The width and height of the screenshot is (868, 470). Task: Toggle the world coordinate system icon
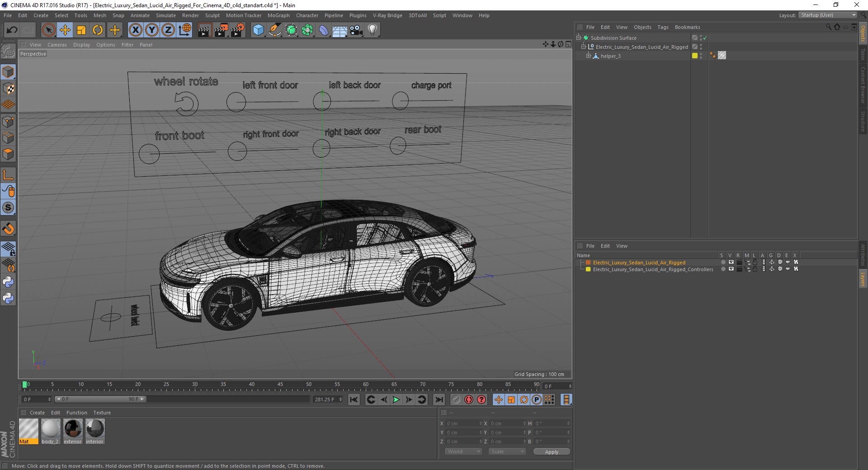[x=185, y=30]
